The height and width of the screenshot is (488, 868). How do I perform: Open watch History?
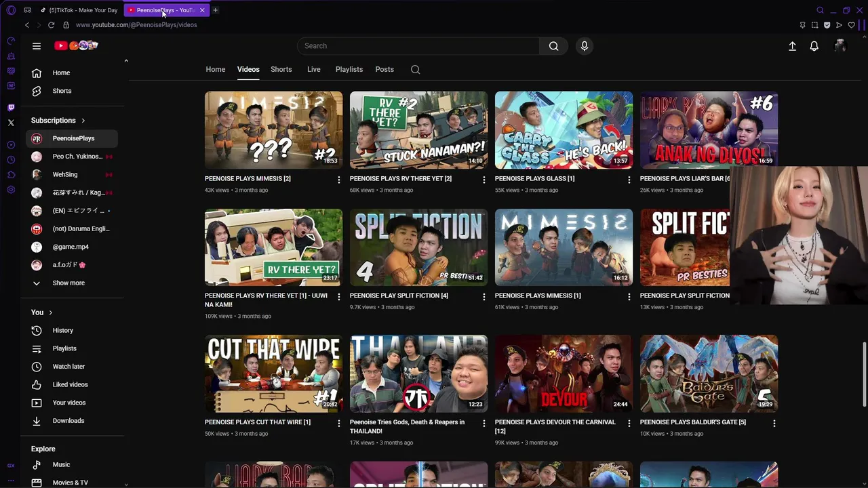tap(72, 330)
